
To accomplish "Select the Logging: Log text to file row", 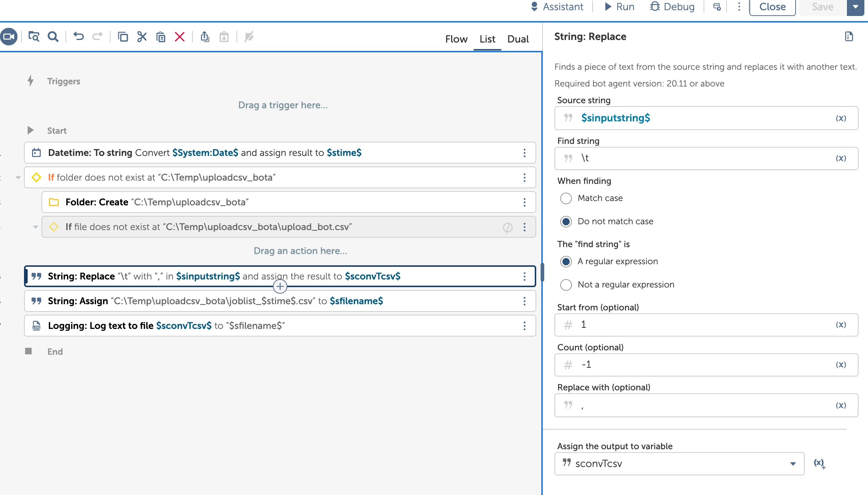I will coord(280,326).
